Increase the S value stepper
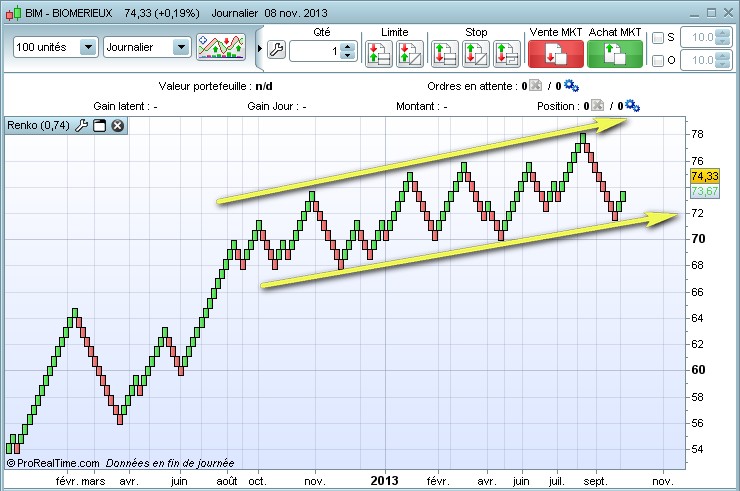Image resolution: width=740 pixels, height=491 pixels. point(723,33)
